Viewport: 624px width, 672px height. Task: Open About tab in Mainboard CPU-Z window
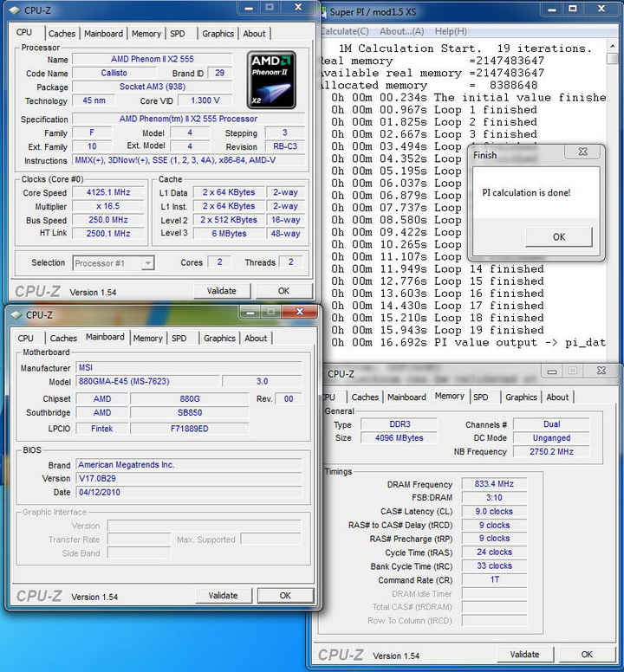click(256, 338)
